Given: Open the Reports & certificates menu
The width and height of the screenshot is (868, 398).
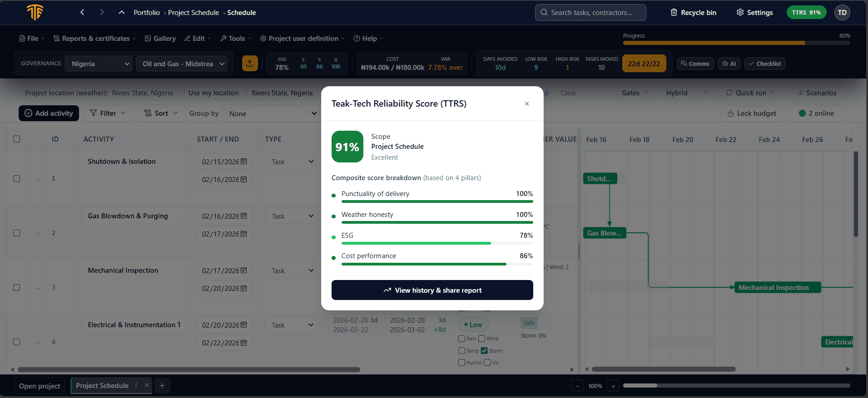Looking at the screenshot, I should click(x=94, y=39).
